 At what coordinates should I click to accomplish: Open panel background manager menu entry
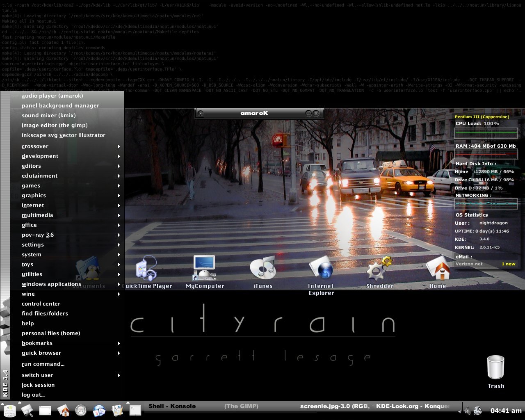(x=67, y=106)
